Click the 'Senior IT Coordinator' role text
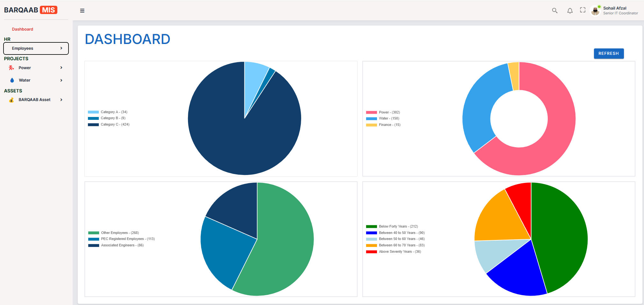This screenshot has height=305, width=644. (x=620, y=13)
